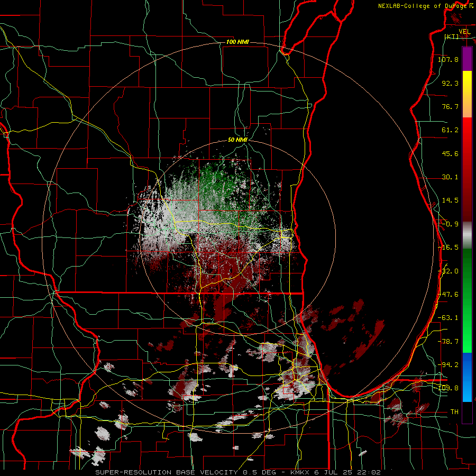The height and width of the screenshot is (476, 476).
Task: Click the yellow-orange segment of color scale
Action: pos(467,94)
